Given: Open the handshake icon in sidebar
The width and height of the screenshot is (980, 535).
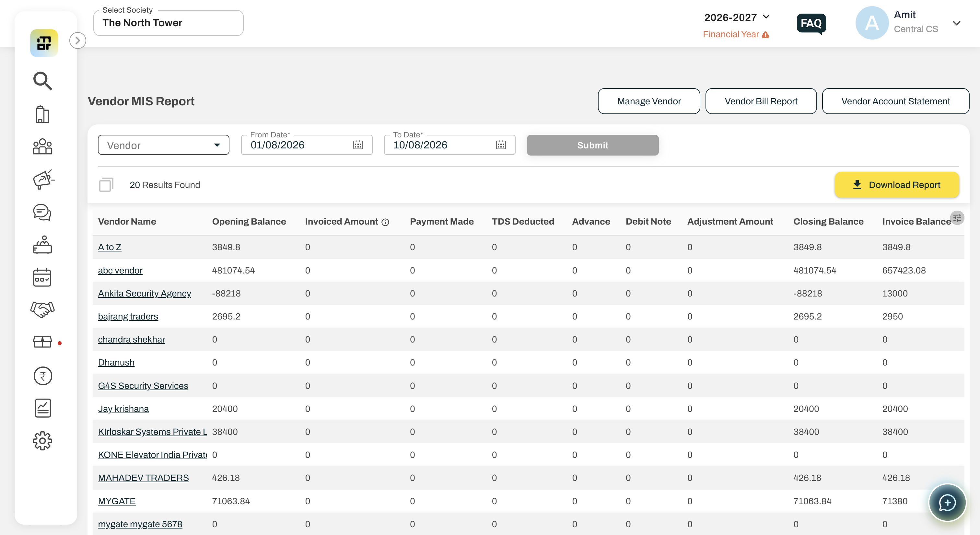Looking at the screenshot, I should (42, 309).
